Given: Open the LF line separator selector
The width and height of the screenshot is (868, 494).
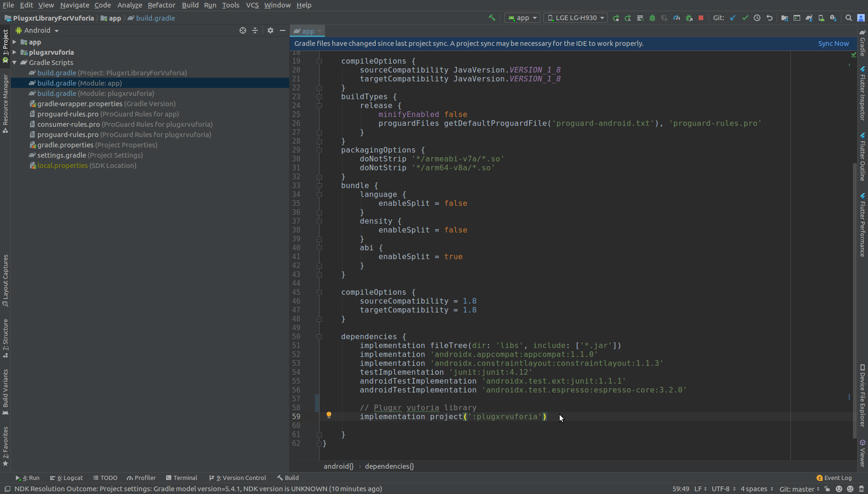Looking at the screenshot, I should tap(700, 489).
